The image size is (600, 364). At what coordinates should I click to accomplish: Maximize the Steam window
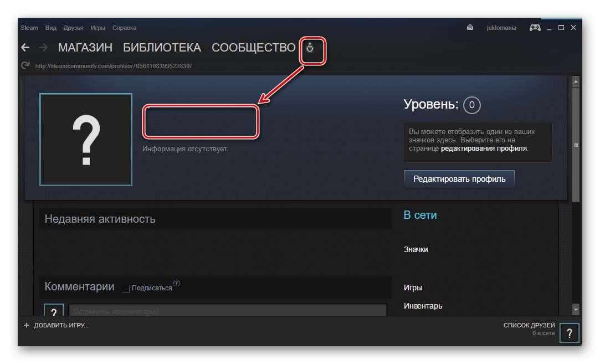561,28
